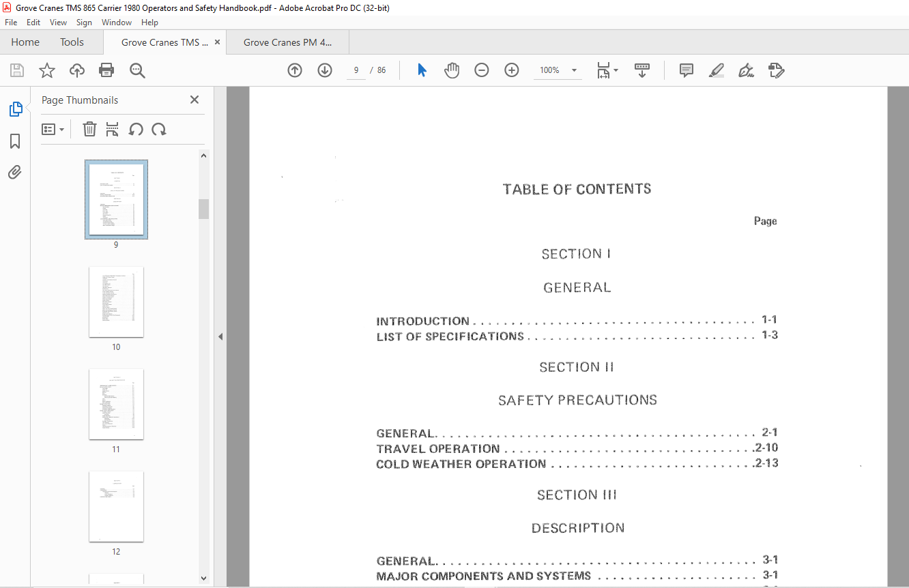Open the Sign menu
Screen dimensions: 909x588
pyautogui.click(x=84, y=23)
